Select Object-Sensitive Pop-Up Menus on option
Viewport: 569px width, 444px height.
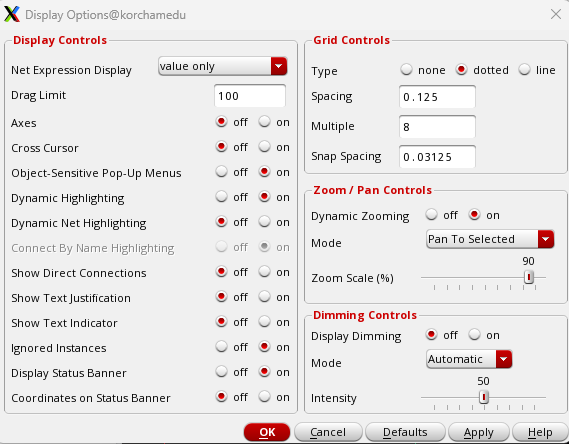265,172
